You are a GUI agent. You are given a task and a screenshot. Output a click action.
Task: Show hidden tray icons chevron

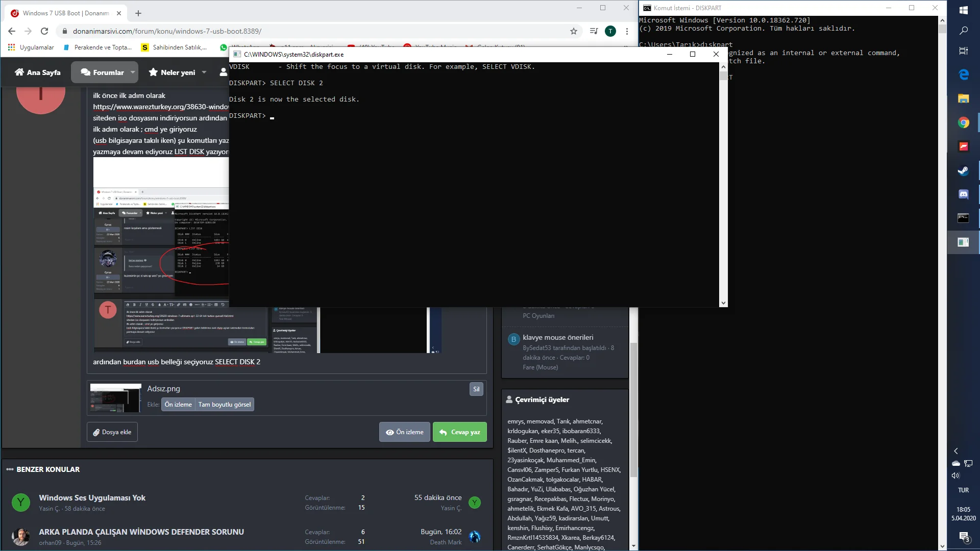tap(956, 451)
